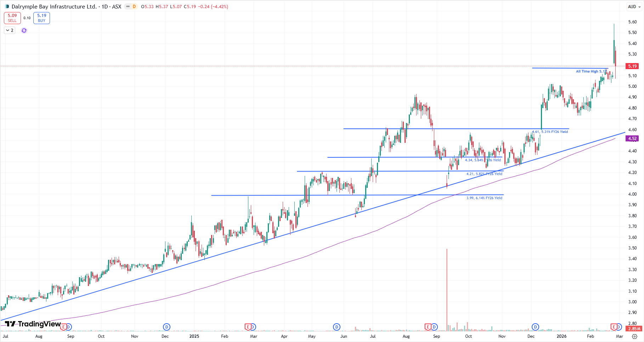Click the purple 4.52 moving average label
Viewport: 644px width, 342px height.
(632, 139)
